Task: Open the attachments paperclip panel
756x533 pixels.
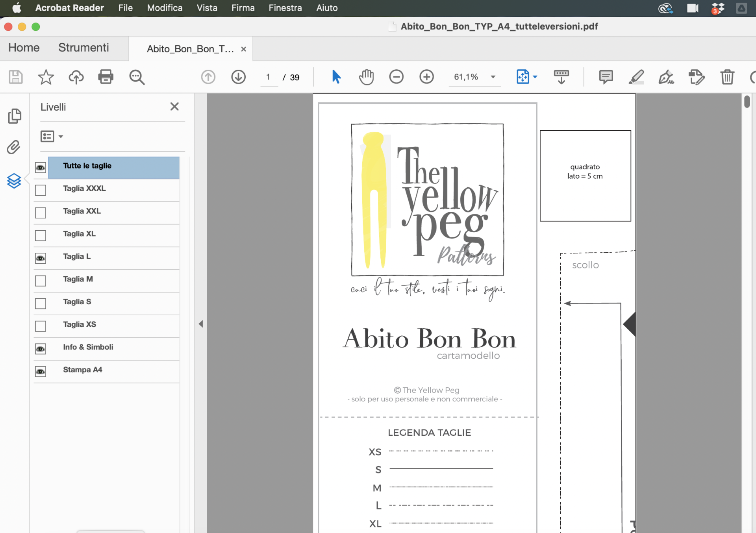Action: click(14, 147)
